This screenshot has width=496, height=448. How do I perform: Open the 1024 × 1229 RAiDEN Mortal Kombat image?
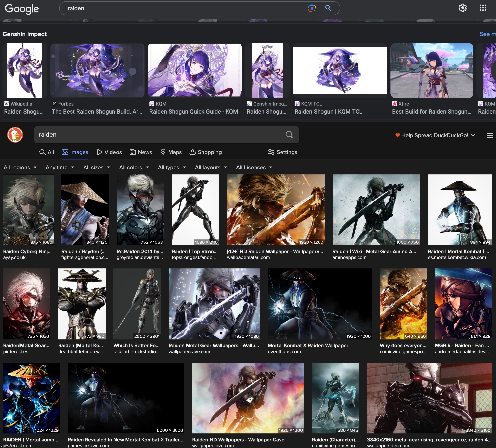(32, 398)
